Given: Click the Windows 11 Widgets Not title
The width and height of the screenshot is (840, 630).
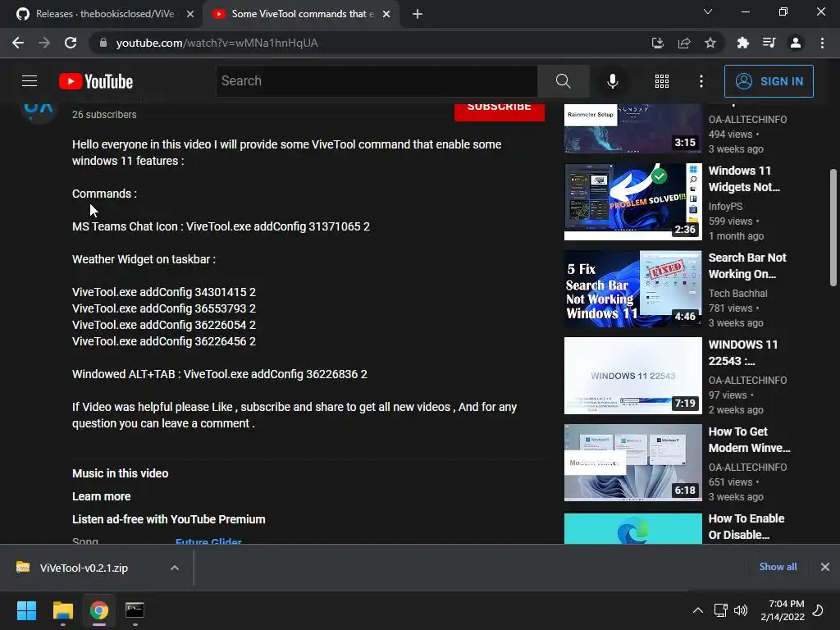Looking at the screenshot, I should 744,179.
